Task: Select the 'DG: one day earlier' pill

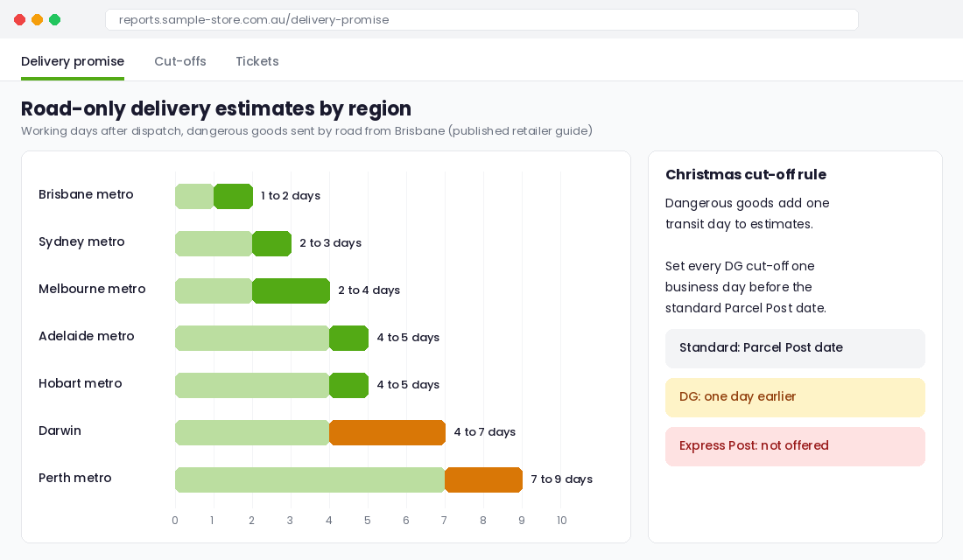Action: 795,397
